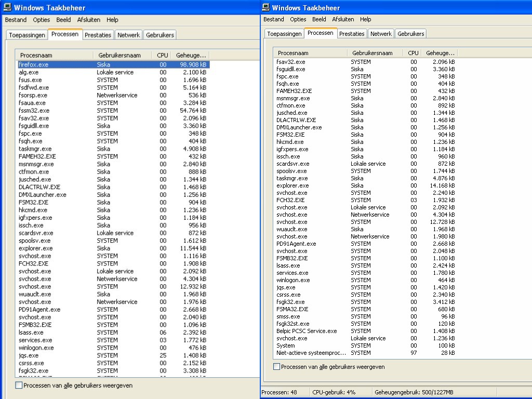Sort by Geheuge... column in left window

(x=191, y=55)
